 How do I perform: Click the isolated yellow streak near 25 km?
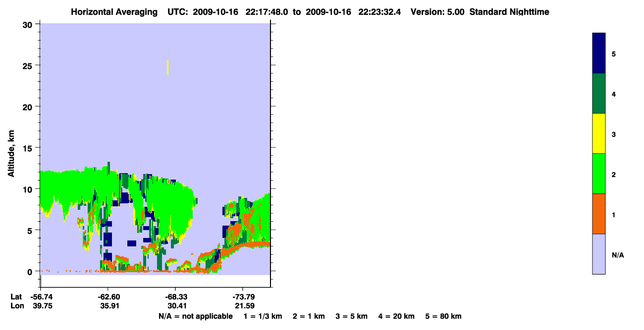[168, 67]
